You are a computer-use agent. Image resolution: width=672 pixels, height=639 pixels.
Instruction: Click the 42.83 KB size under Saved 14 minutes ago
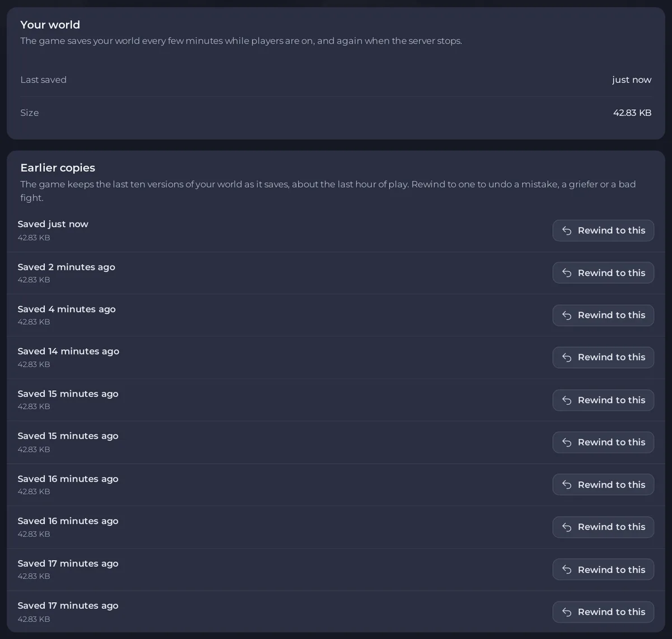click(34, 364)
